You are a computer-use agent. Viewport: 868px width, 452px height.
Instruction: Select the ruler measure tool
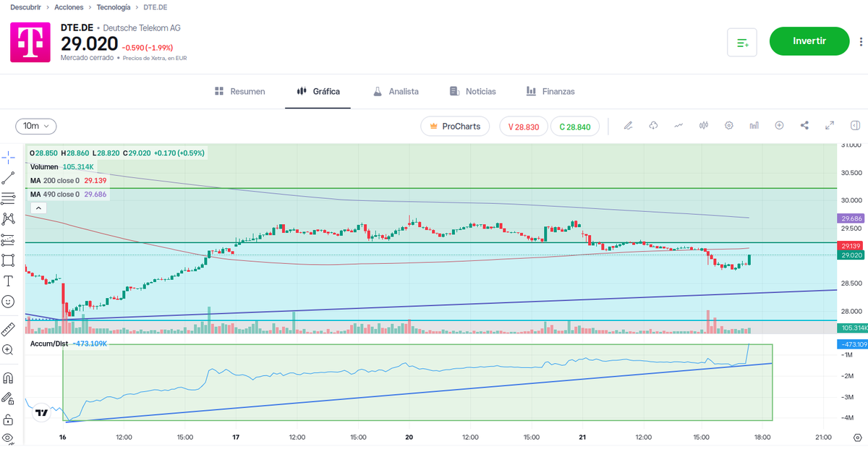pos(8,329)
